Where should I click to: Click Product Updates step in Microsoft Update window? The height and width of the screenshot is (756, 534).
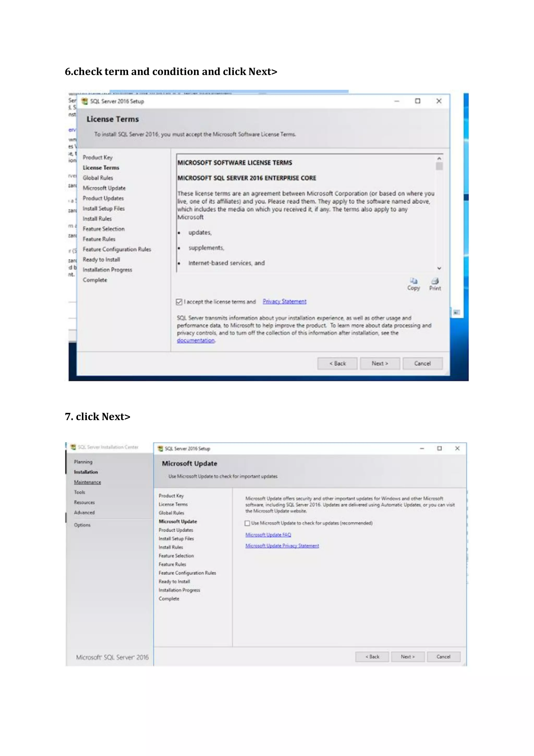tap(176, 530)
